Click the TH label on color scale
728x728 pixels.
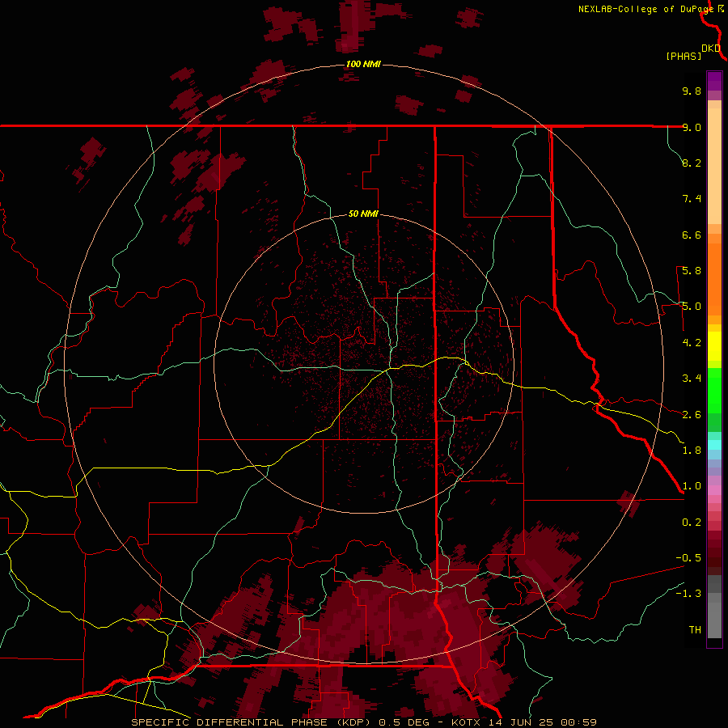click(695, 630)
